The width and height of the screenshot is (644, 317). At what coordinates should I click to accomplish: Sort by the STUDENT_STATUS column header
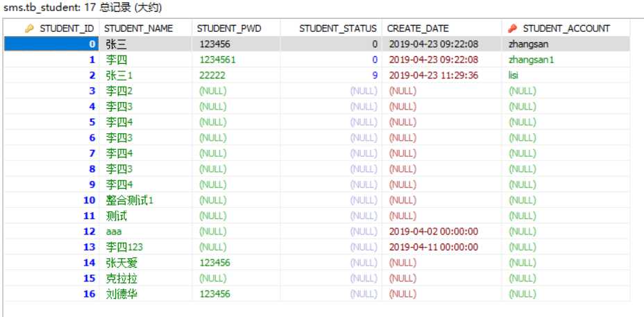coord(337,28)
